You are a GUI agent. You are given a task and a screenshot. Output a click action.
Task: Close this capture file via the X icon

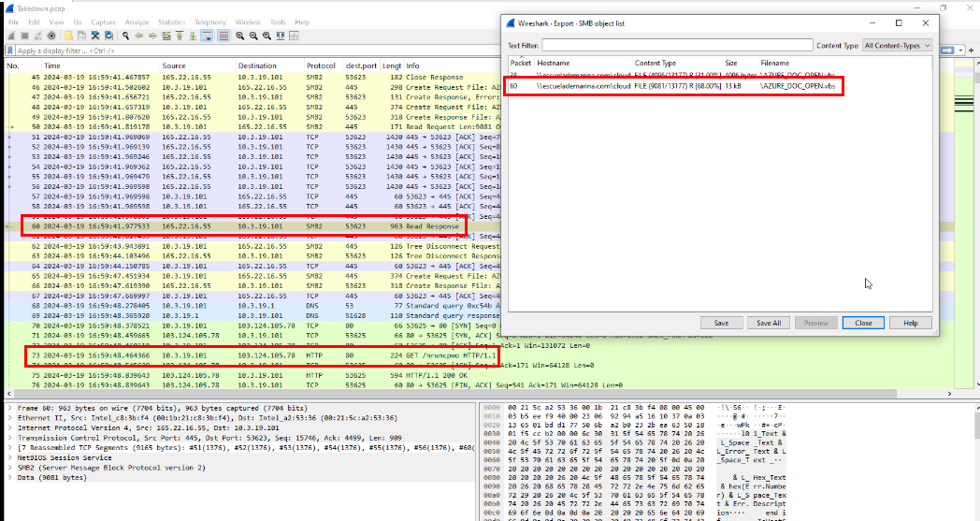click(95, 36)
